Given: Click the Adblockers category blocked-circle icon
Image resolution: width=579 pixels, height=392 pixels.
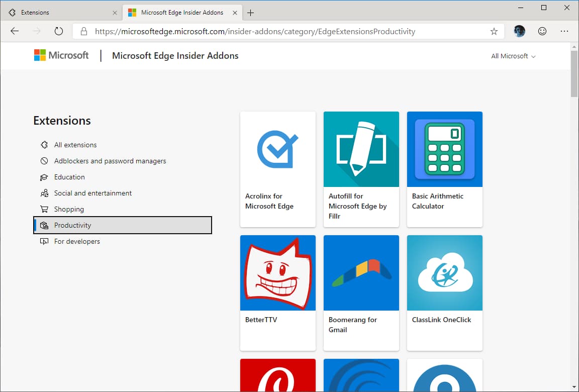Looking at the screenshot, I should 44,161.
